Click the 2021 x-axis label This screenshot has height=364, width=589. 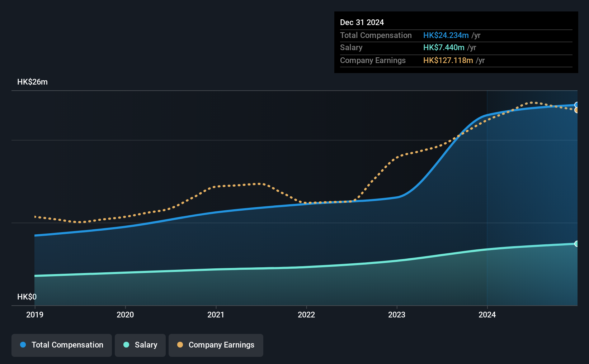click(x=216, y=315)
